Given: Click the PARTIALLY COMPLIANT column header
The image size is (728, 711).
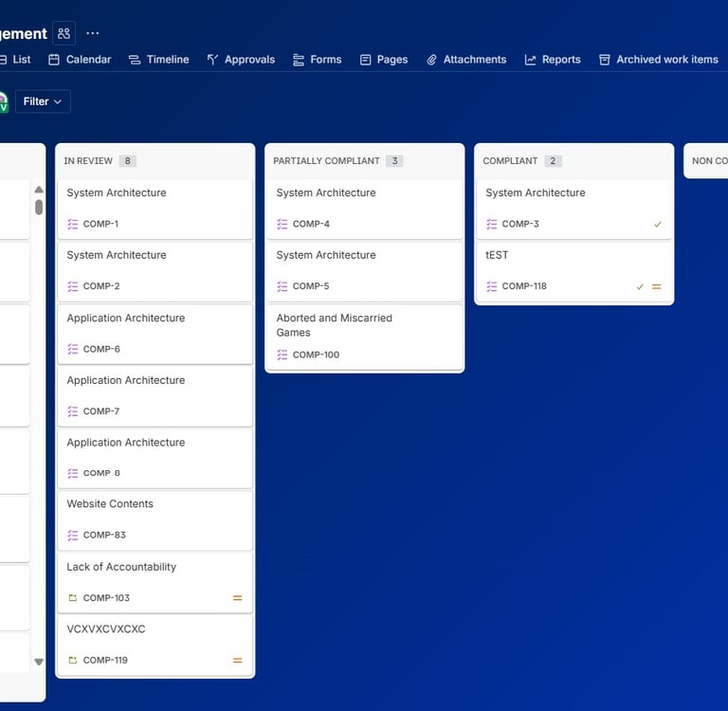Looking at the screenshot, I should tap(326, 160).
